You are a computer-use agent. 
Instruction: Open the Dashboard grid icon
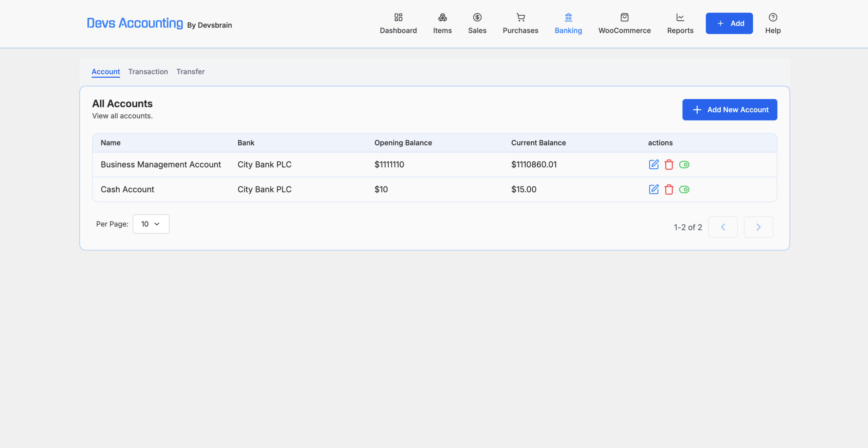[x=398, y=17]
